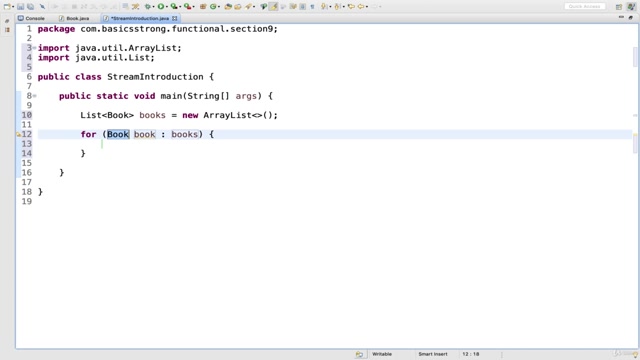
Task: Click the overview ruler marker near line 12
Action: tap(635, 134)
